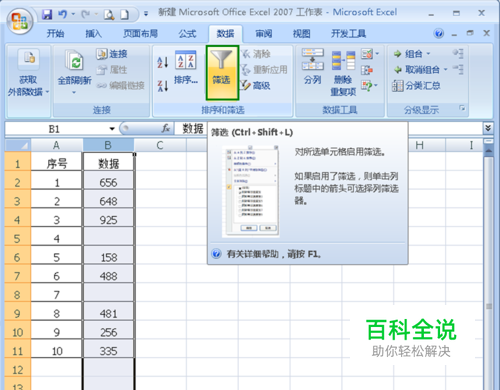This screenshot has height=390, width=500.
Task: Open print preview from the quick access toolbar
Action: pos(109,14)
